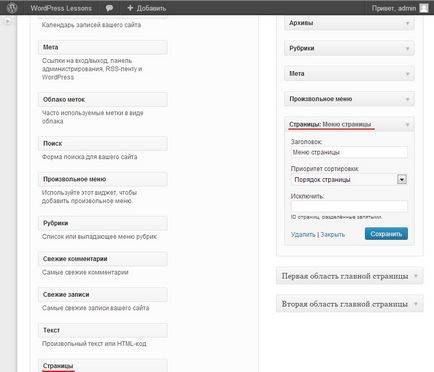434x372 pixels.
Task: Click text 'Календарь записей вашего сайта'
Action: pyautogui.click(x=91, y=25)
